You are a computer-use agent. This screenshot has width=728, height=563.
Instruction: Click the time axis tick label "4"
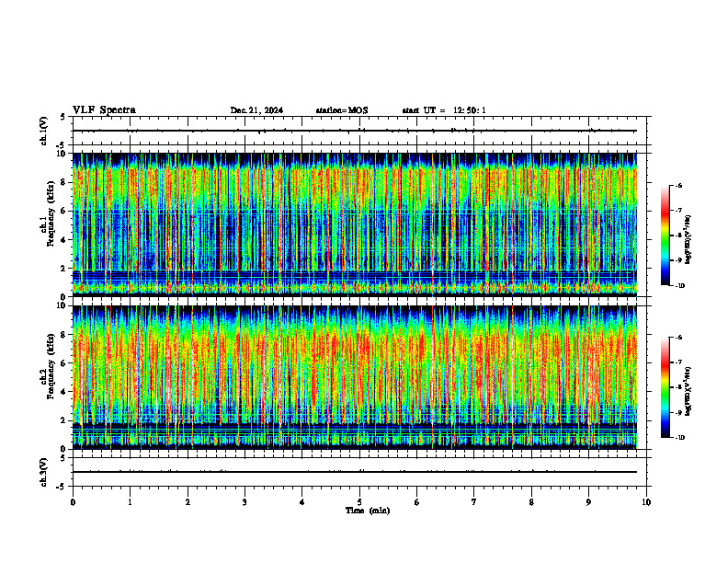coord(302,502)
